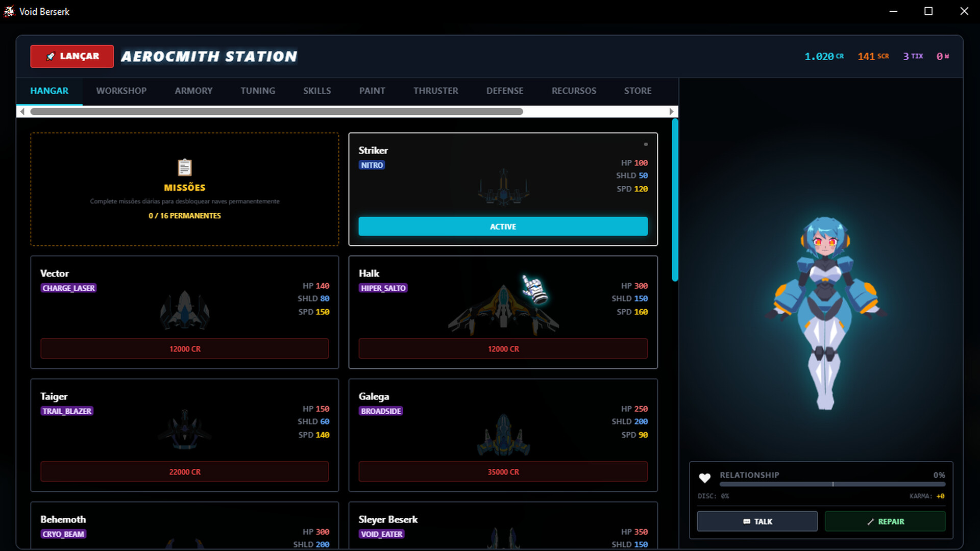Buy Vector for 12000 CR
Viewport: 980px width, 551px height.
[x=185, y=349]
